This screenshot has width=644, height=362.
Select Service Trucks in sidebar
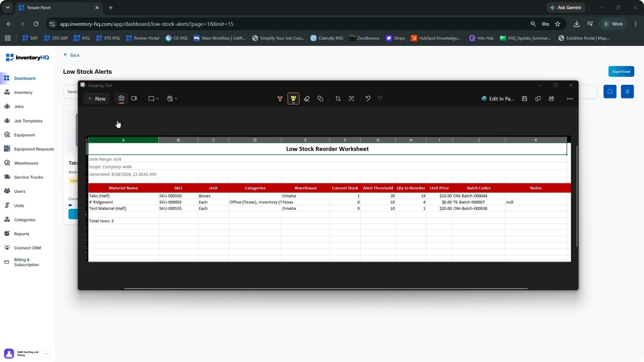click(29, 177)
